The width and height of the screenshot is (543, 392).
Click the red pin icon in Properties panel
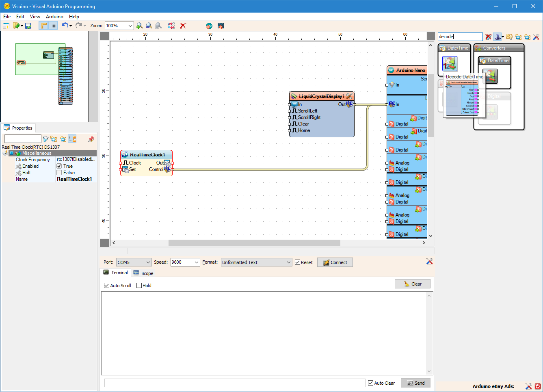[x=91, y=139]
